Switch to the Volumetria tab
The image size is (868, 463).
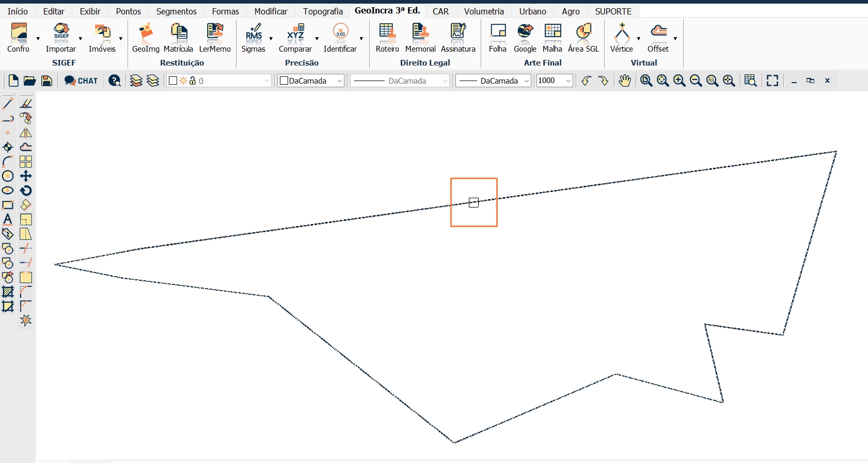click(484, 11)
